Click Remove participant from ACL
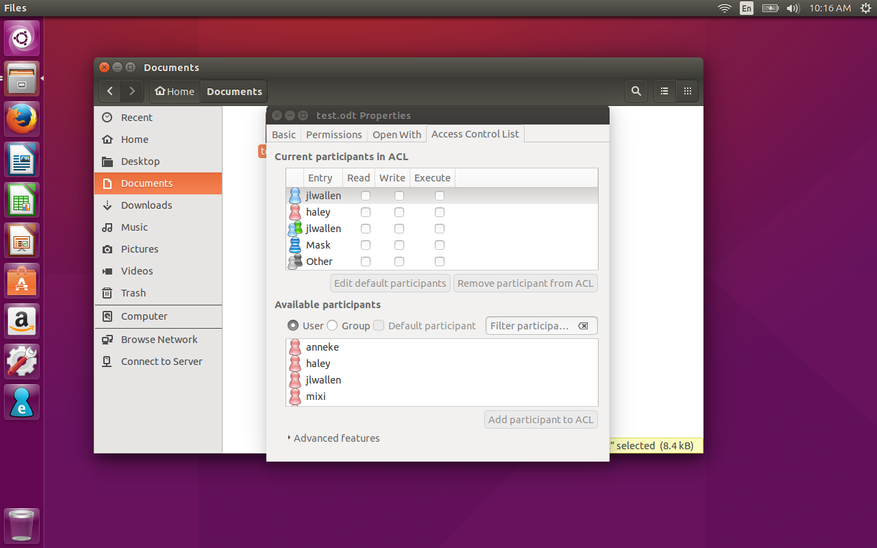This screenshot has width=877, height=548. 525,284
